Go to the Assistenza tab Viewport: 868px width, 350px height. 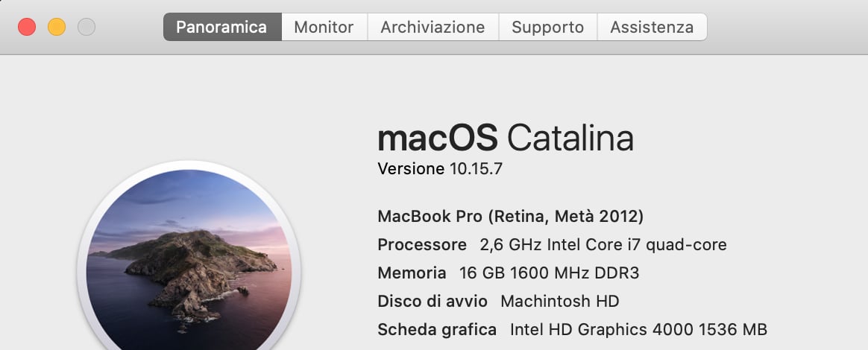[652, 27]
